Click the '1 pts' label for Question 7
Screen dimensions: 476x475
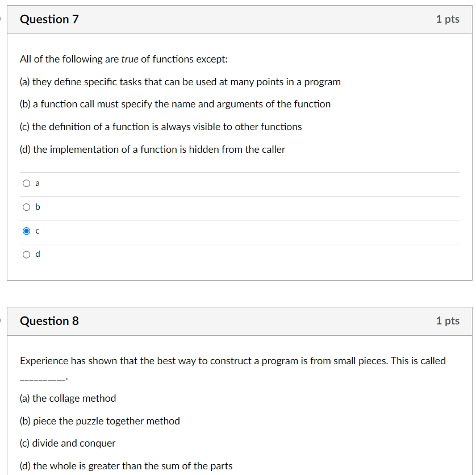(x=448, y=19)
